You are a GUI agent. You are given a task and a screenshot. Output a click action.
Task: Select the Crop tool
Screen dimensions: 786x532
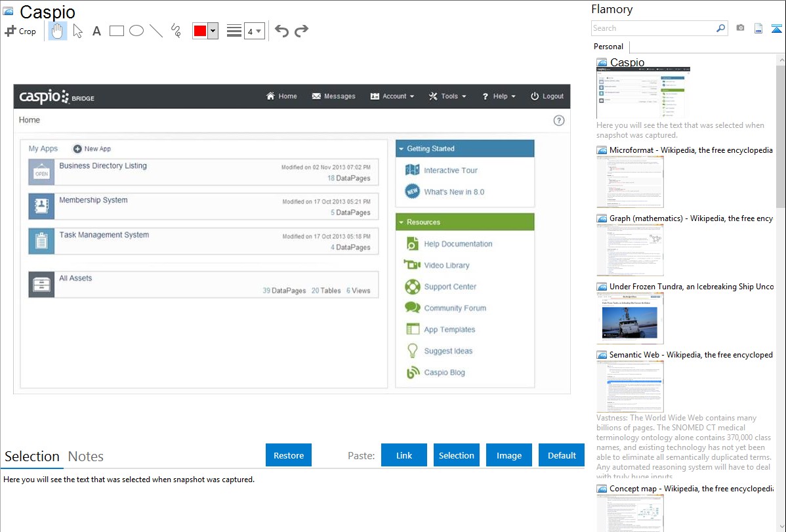(x=20, y=31)
